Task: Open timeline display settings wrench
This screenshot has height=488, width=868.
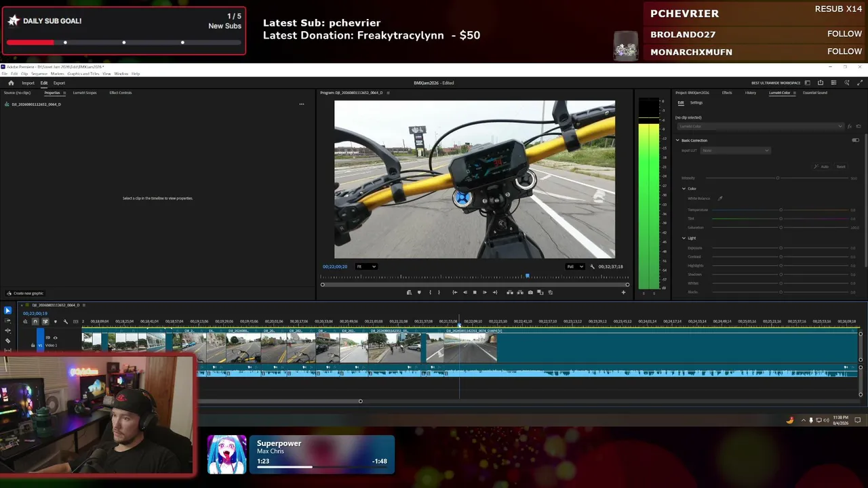Action: [65, 321]
